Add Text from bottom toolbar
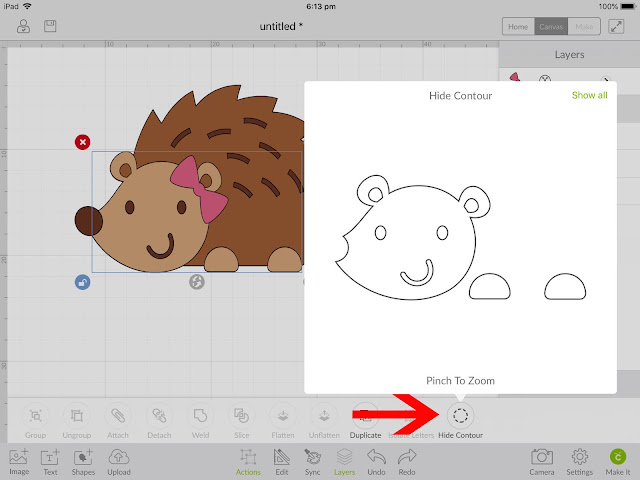Screen dimensions: 640x480 [50, 461]
